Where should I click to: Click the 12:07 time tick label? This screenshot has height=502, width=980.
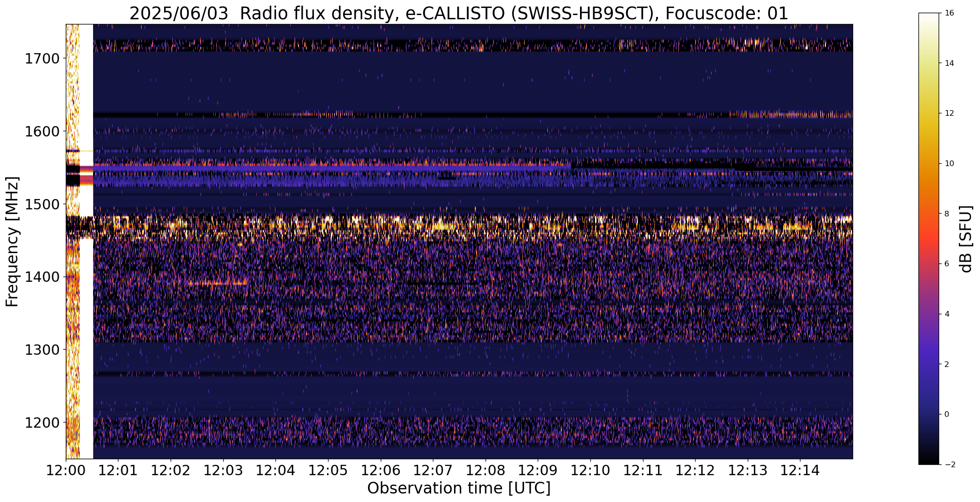(x=433, y=470)
